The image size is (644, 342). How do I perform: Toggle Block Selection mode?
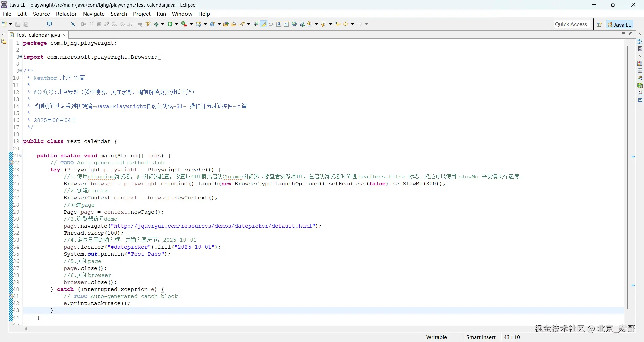click(279, 24)
